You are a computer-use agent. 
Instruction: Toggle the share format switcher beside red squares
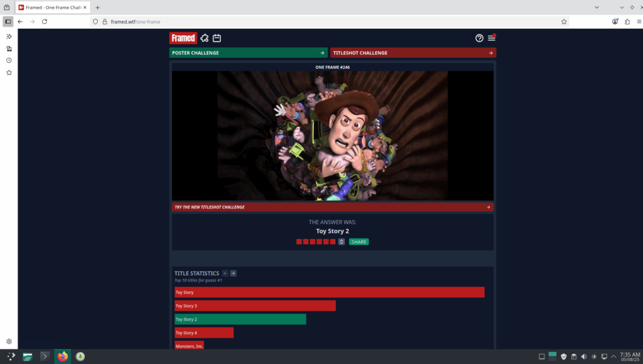342,242
